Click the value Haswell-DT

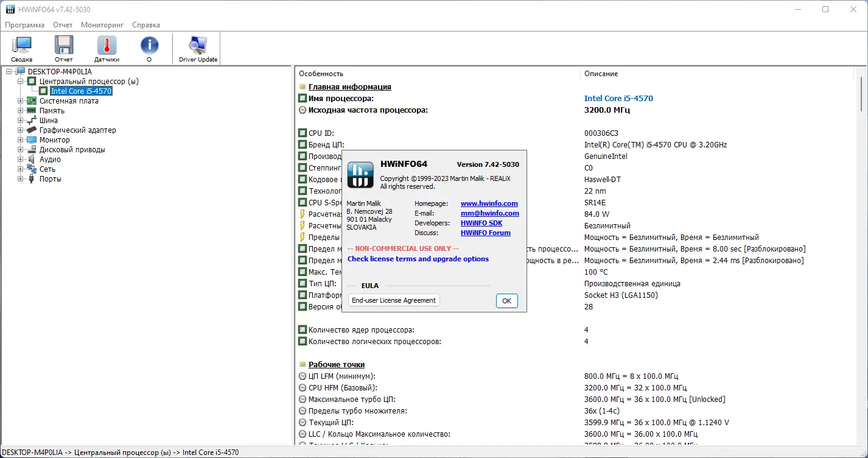click(603, 180)
